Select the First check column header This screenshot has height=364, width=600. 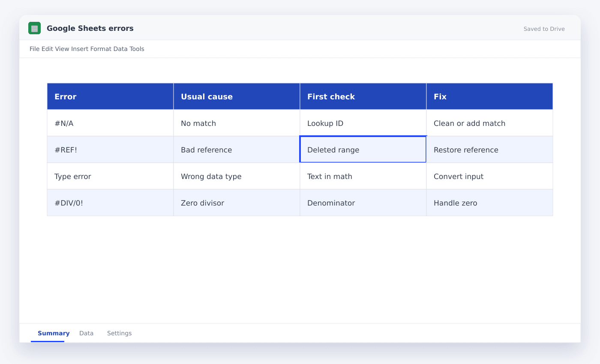363,96
